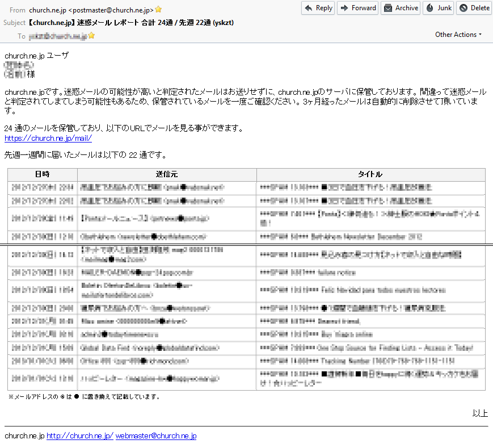
Task: Click the 送信元 column header
Action: pyautogui.click(x=167, y=174)
